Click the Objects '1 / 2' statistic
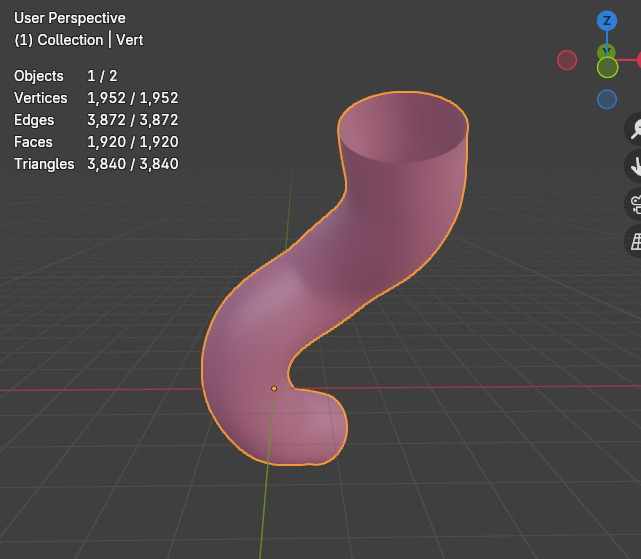 tap(102, 76)
